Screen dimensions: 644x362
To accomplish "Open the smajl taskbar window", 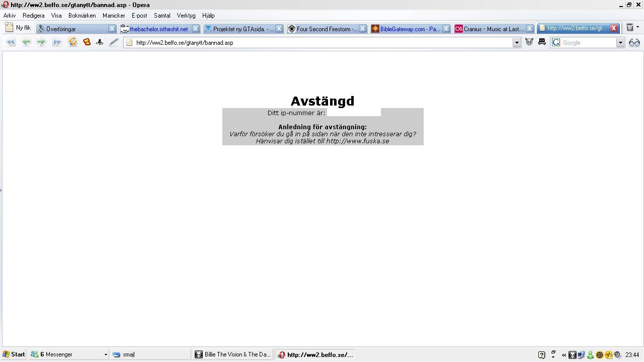I will pyautogui.click(x=150, y=354).
